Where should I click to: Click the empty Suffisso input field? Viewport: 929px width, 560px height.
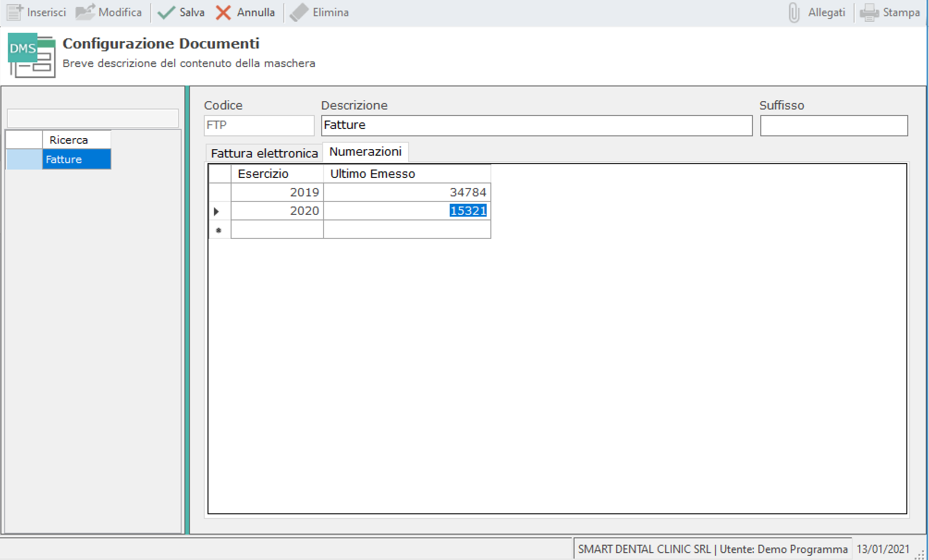click(833, 125)
